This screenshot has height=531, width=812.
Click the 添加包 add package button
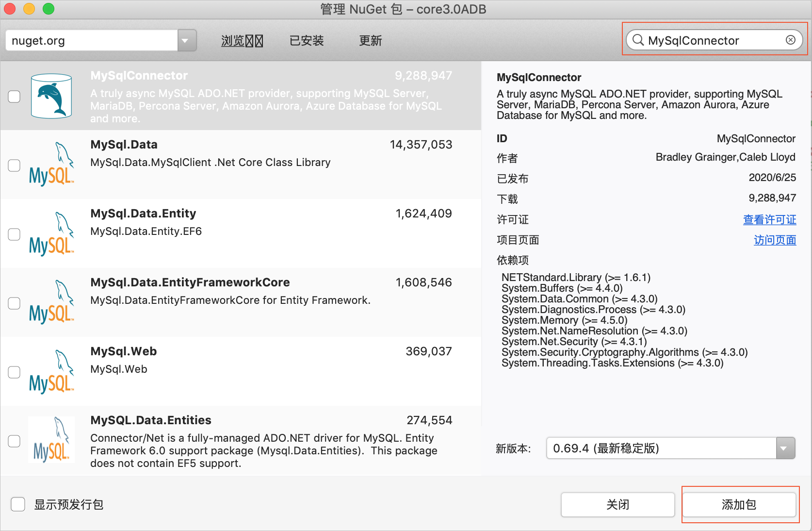tap(739, 505)
